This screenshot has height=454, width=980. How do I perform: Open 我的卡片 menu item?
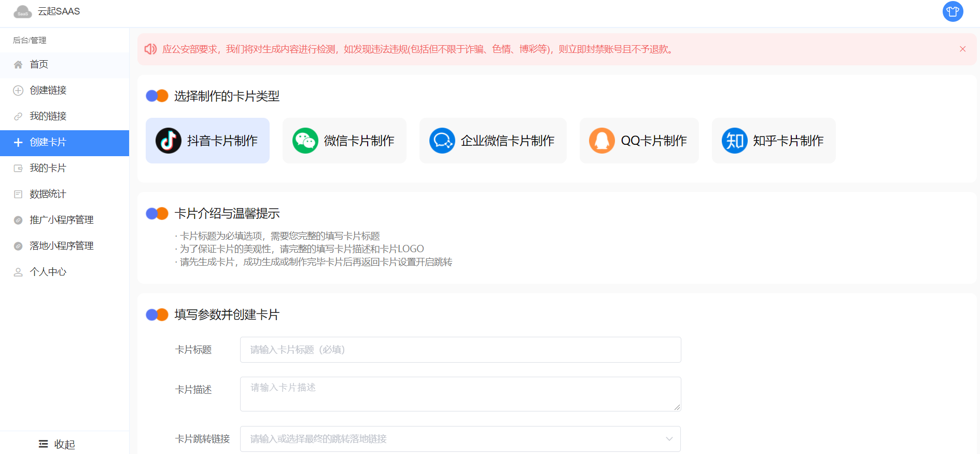(x=64, y=168)
